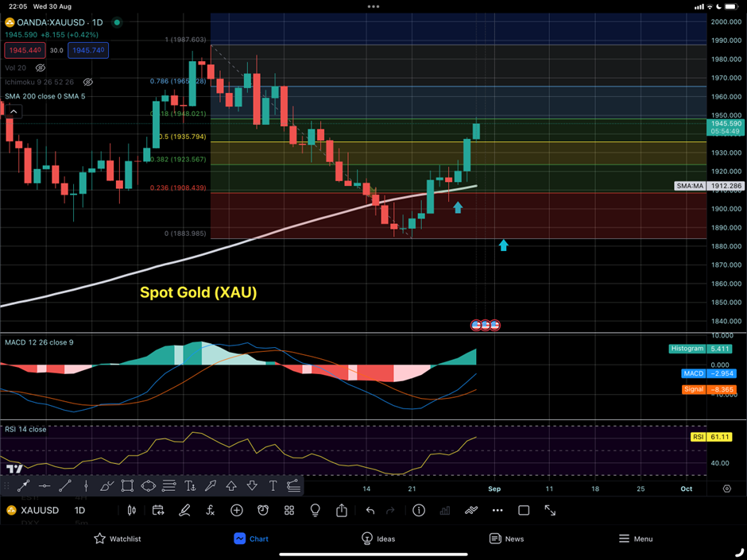Select the Spot Gold (XAU) text label
Viewport: 747px width, 560px height.
pyautogui.click(x=198, y=292)
